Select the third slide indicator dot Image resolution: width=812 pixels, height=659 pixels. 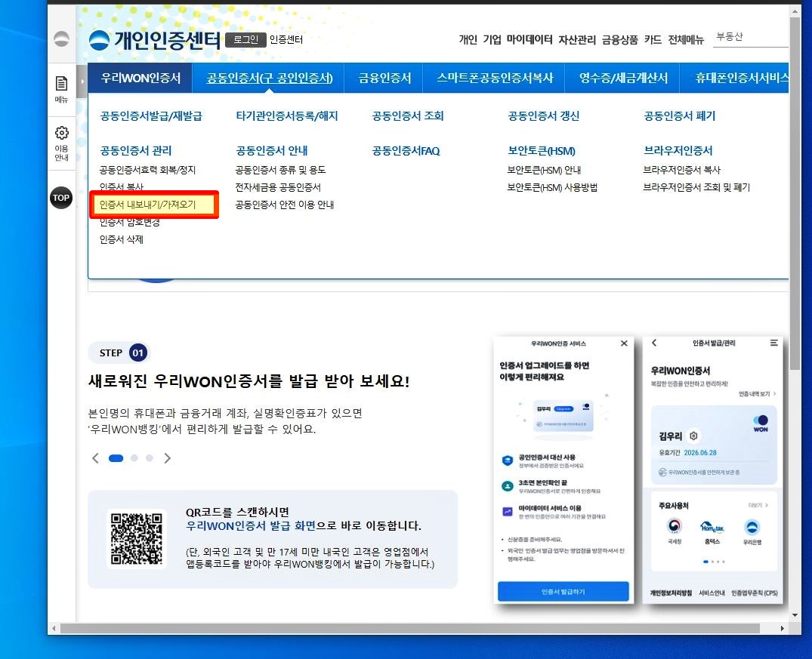[150, 458]
